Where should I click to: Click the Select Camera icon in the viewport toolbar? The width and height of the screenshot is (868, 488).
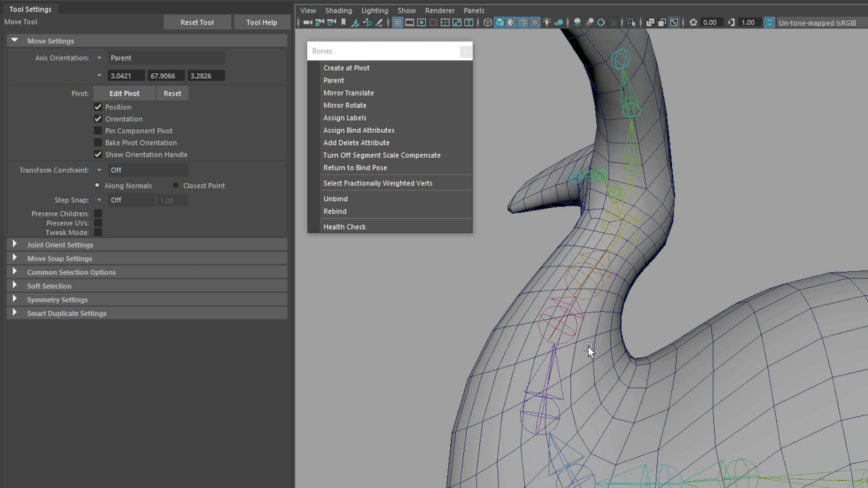click(307, 22)
